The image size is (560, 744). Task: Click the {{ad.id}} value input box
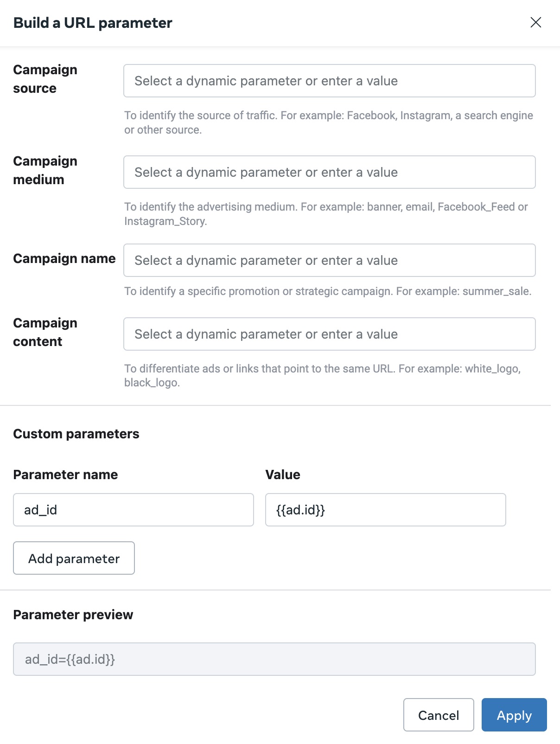point(385,510)
